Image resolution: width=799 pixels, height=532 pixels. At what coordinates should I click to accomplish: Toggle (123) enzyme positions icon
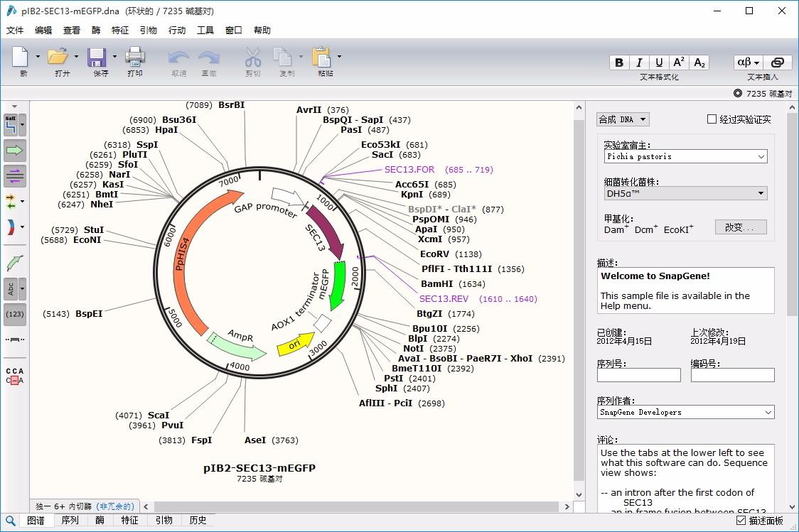15,314
